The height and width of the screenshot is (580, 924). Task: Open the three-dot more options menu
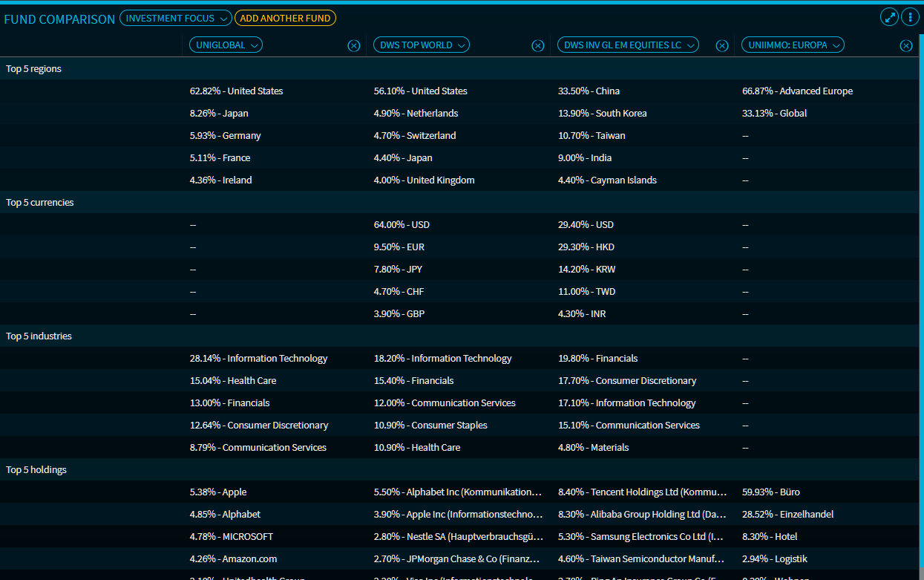click(x=910, y=18)
